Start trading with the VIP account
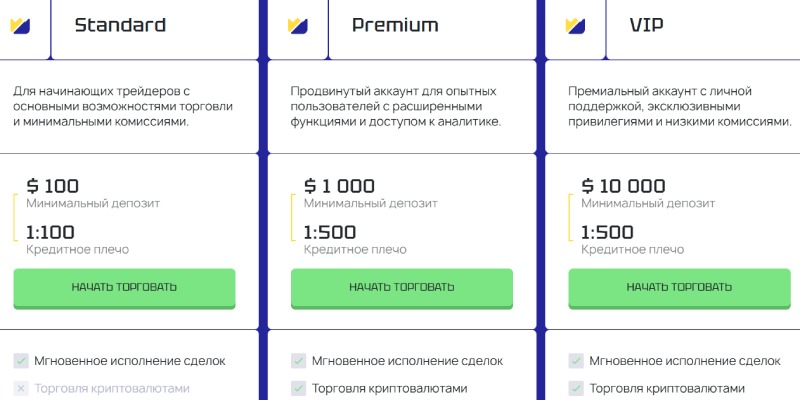 click(679, 288)
